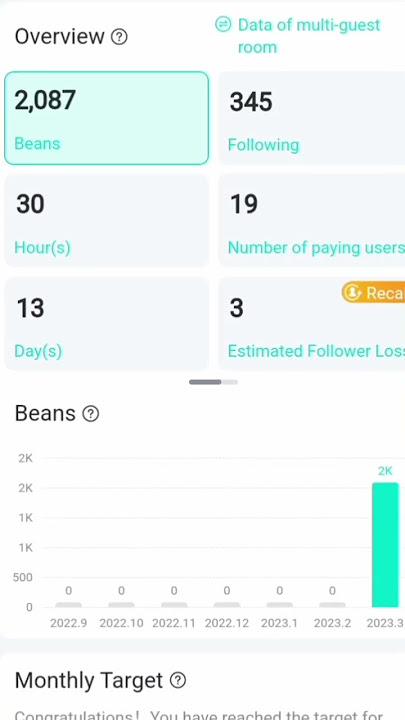Tap the 2023.2 bar in Beans chart
Screen dimensions: 405x720
pos(332,604)
